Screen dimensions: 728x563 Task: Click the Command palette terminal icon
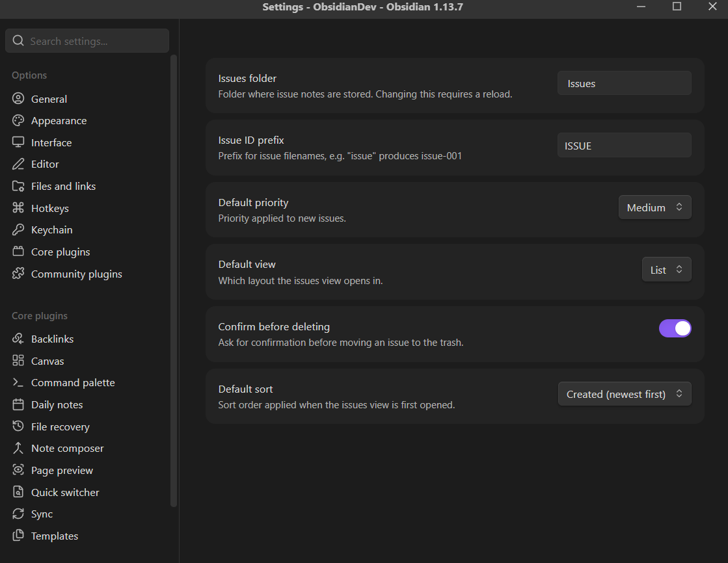tap(18, 382)
